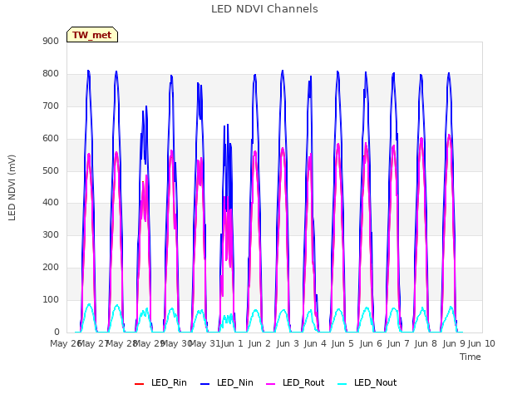
Task: Click the Time axis label
Action: [x=470, y=357]
